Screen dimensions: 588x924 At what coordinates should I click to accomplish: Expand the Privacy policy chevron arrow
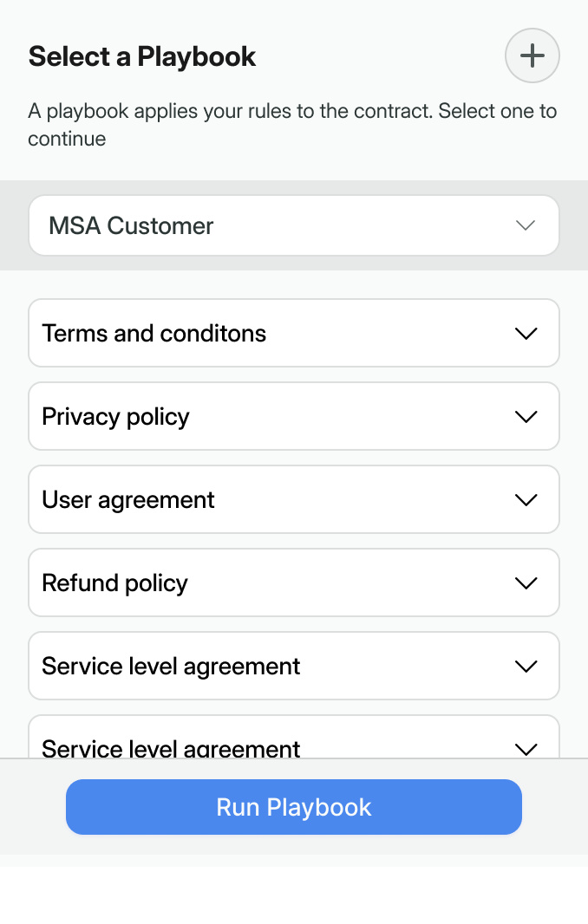(x=526, y=417)
